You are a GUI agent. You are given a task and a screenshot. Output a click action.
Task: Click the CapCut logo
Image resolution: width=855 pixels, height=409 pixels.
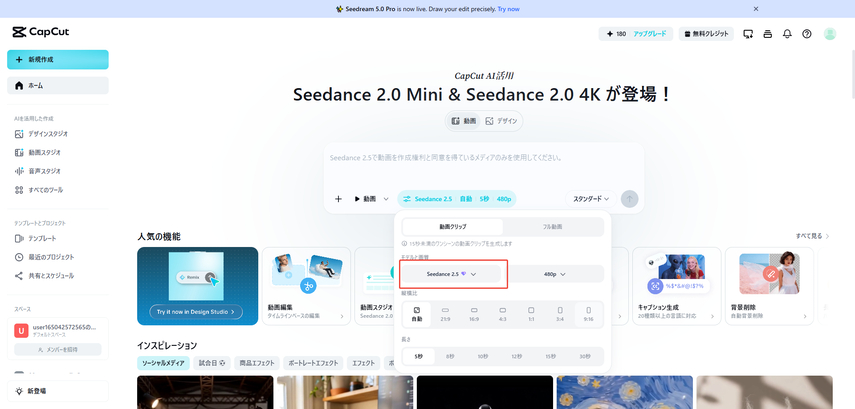(x=41, y=32)
